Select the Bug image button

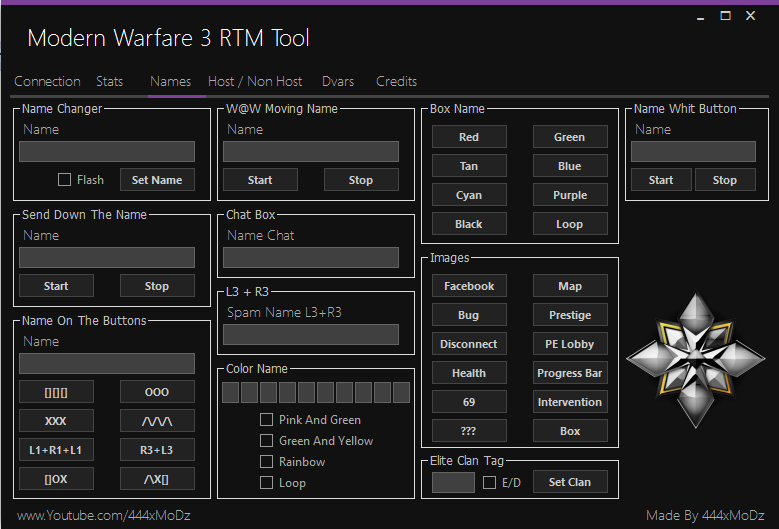coord(469,315)
